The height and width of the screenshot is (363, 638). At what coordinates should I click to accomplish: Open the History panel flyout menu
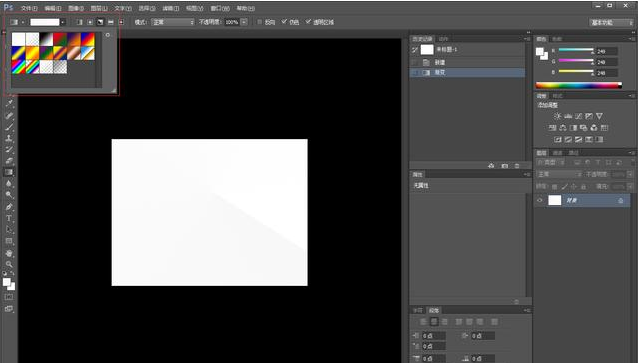[527, 39]
